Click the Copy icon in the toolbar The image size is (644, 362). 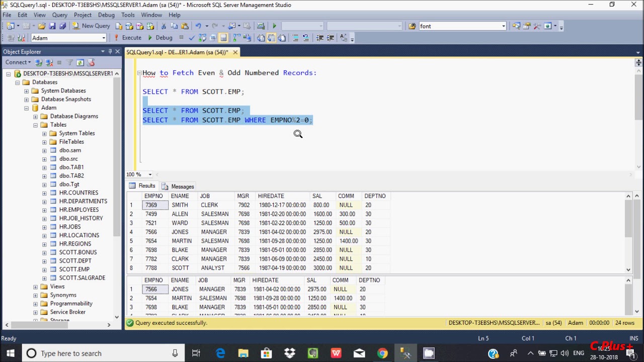174,26
